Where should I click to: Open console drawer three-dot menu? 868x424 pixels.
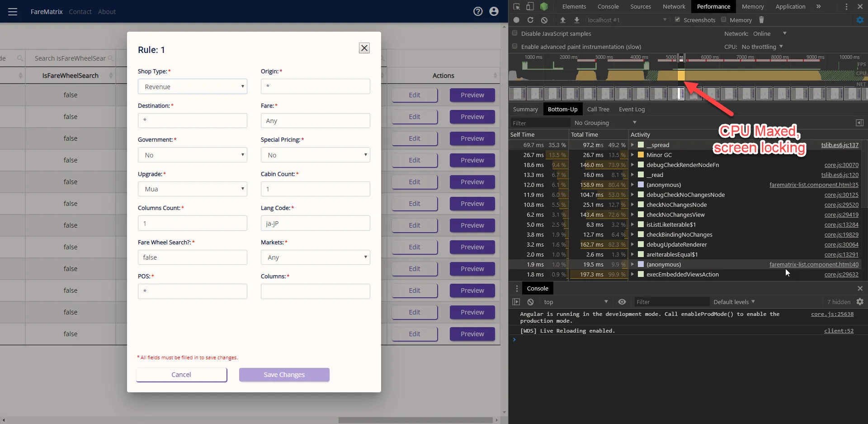coord(517,288)
